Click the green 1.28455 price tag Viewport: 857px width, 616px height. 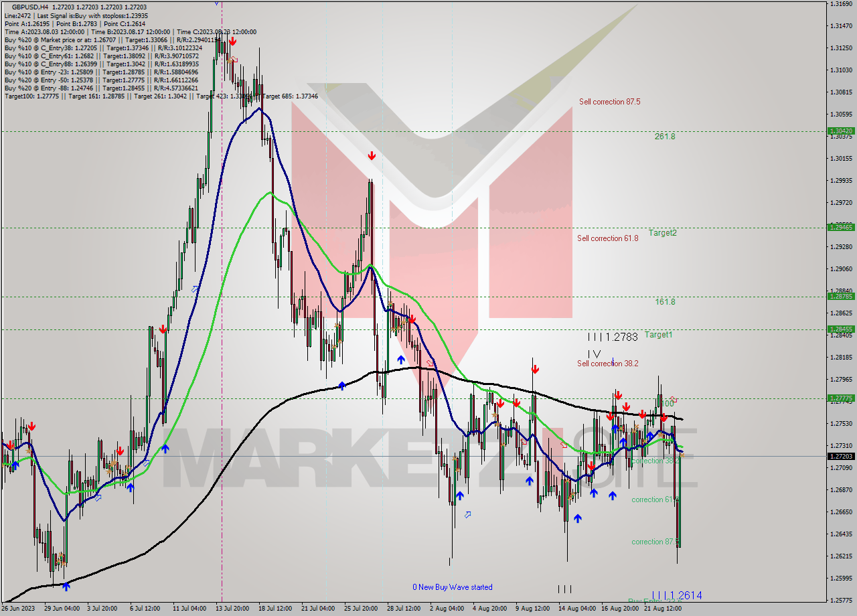(x=841, y=329)
